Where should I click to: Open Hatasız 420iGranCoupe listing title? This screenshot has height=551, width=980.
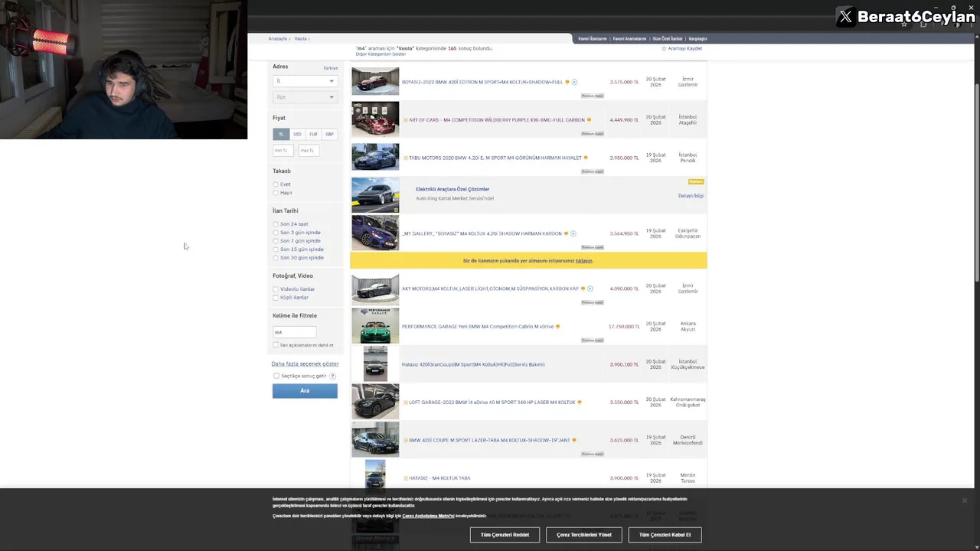click(473, 364)
